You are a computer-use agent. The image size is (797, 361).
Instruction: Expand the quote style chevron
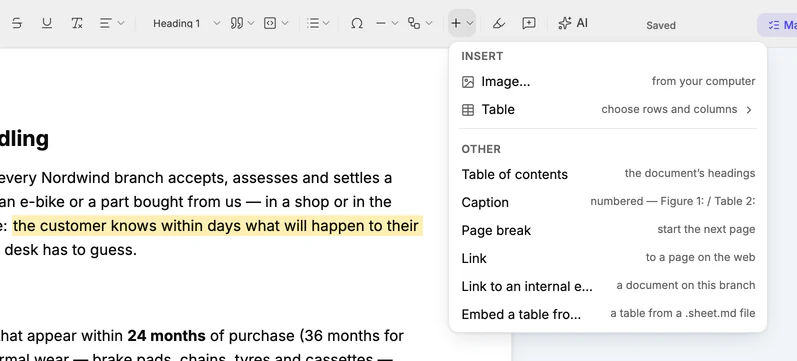tap(251, 23)
